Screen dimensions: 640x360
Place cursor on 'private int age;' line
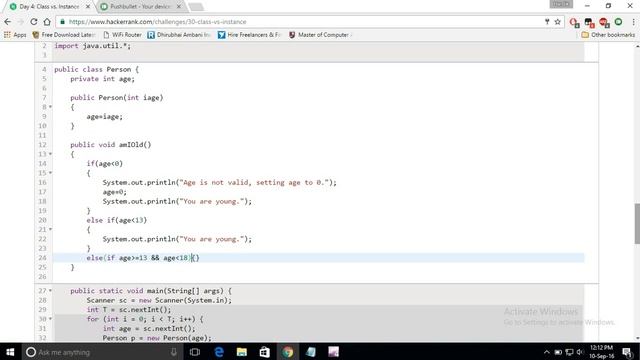102,79
